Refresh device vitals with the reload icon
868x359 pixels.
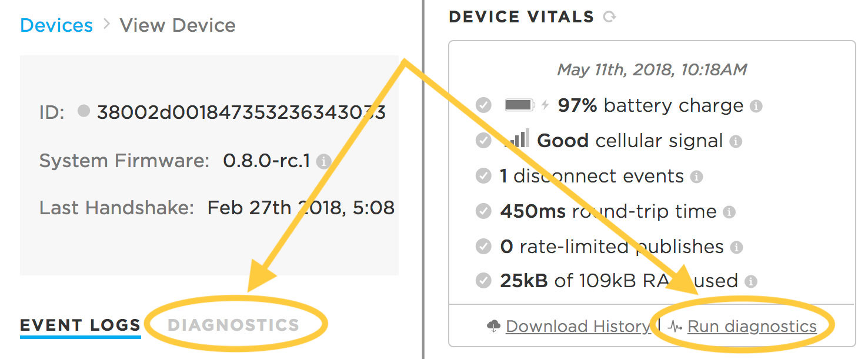point(609,17)
